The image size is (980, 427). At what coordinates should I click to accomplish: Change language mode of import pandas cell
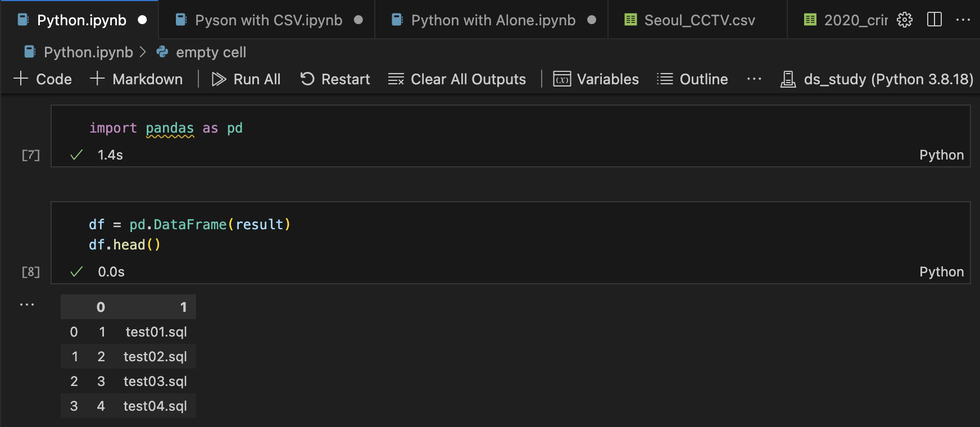(x=941, y=155)
